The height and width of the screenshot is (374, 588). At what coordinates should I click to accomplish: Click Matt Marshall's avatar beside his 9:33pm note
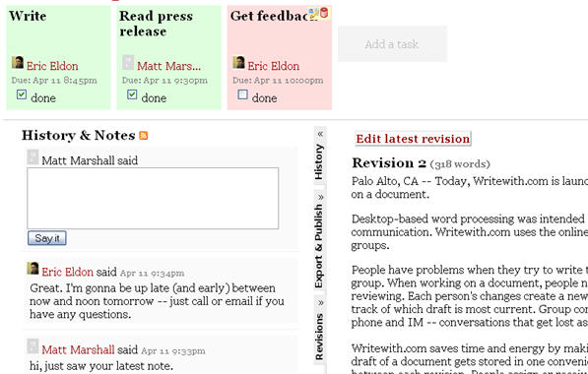coord(33,346)
